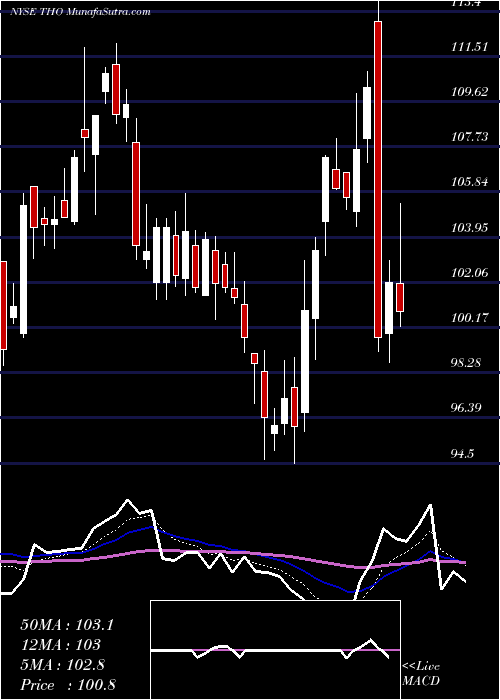Click the tallest red candlestick near 111.51
The height and width of the screenshot is (700, 500).
(378, 179)
